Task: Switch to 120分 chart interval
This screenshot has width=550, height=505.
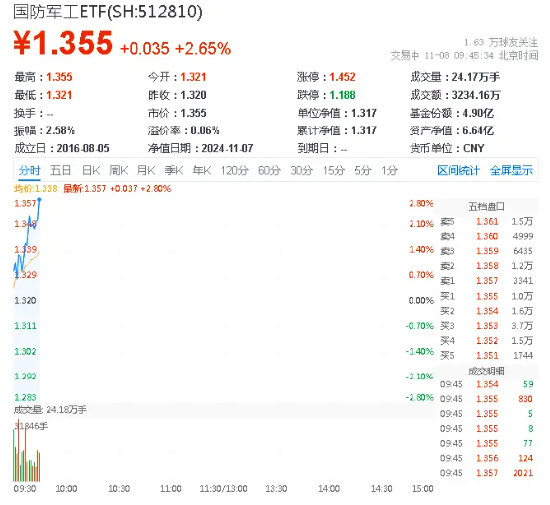Action: [x=234, y=170]
